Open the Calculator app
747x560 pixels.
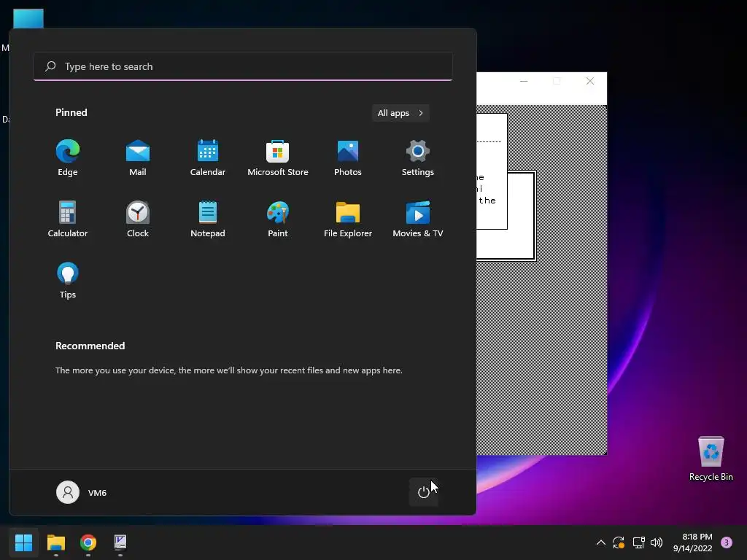tap(68, 219)
